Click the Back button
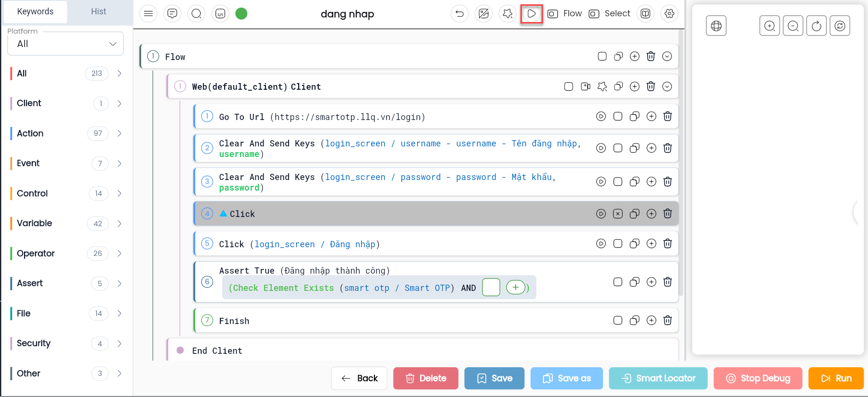The height and width of the screenshot is (397, 868). click(359, 378)
